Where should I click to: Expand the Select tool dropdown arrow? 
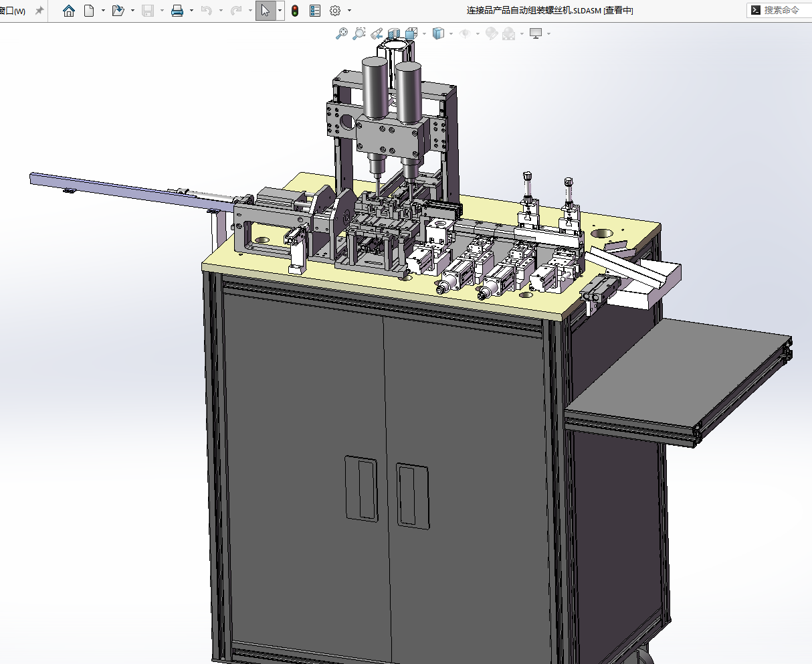pos(280,11)
